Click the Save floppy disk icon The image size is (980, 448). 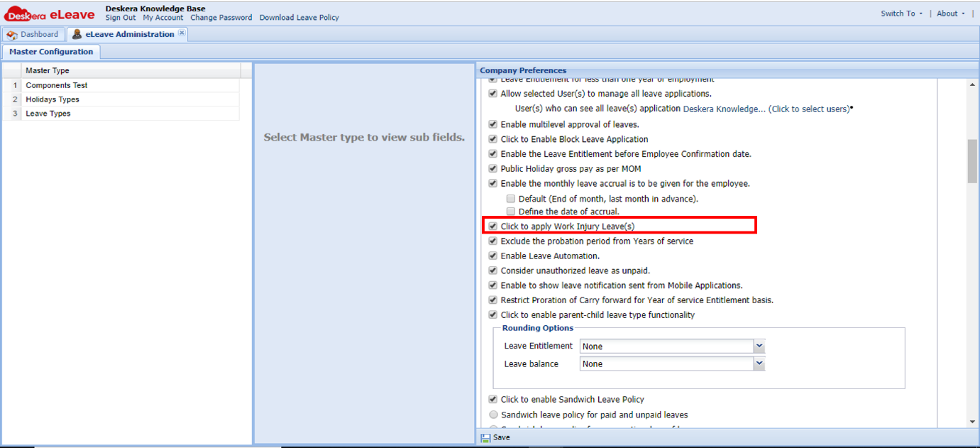tap(486, 437)
